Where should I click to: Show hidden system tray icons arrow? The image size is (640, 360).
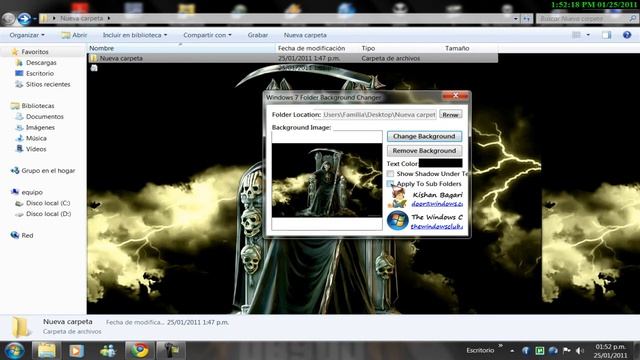[x=512, y=351]
